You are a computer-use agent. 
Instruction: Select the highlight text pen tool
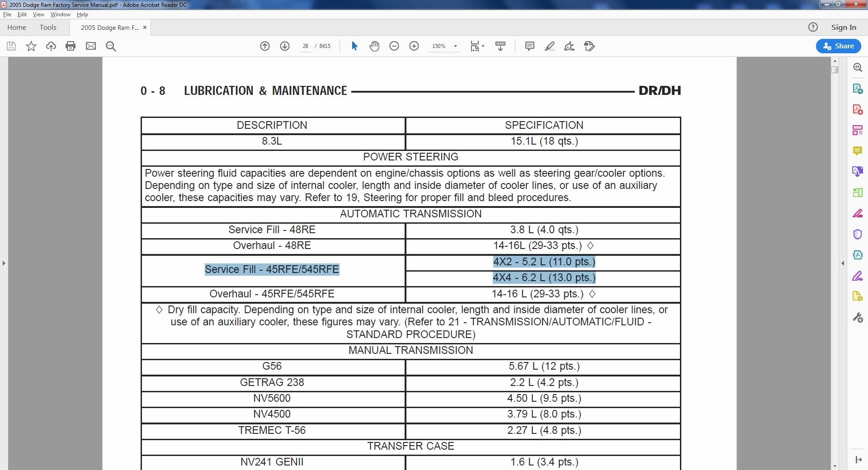550,46
